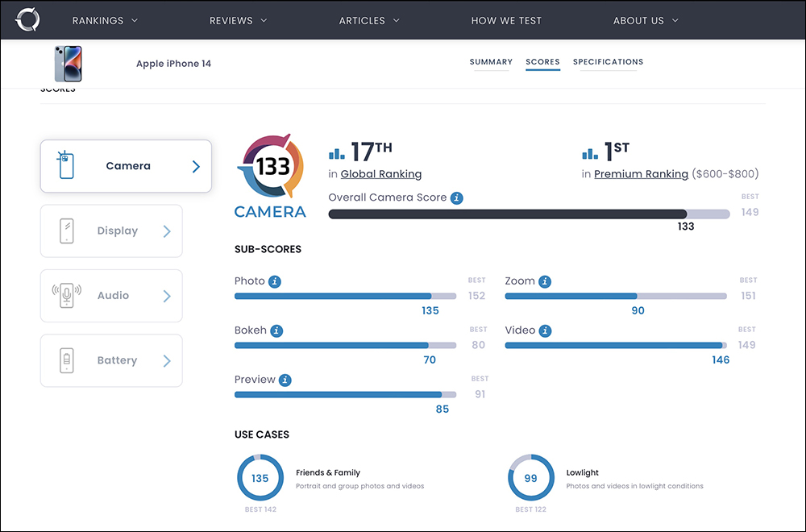Click the ($600-$800) price range text
Screen dimensions: 806x532
pyautogui.click(x=725, y=174)
